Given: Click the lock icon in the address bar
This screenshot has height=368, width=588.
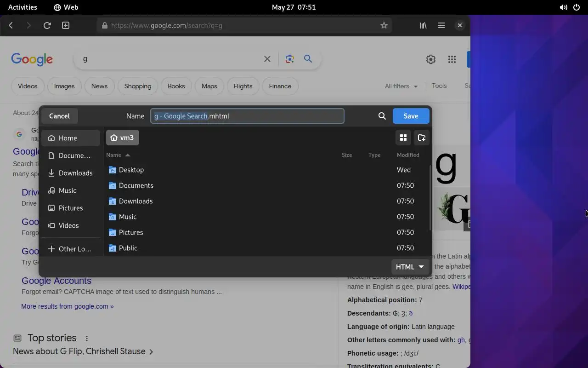Looking at the screenshot, I should click(105, 25).
